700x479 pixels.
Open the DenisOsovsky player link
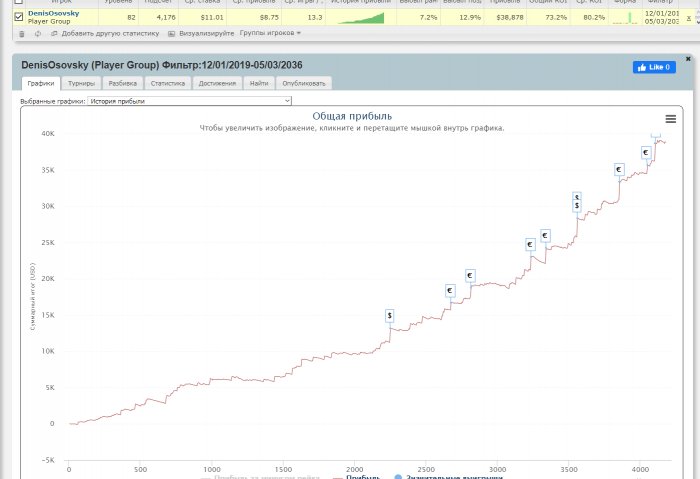tap(53, 13)
